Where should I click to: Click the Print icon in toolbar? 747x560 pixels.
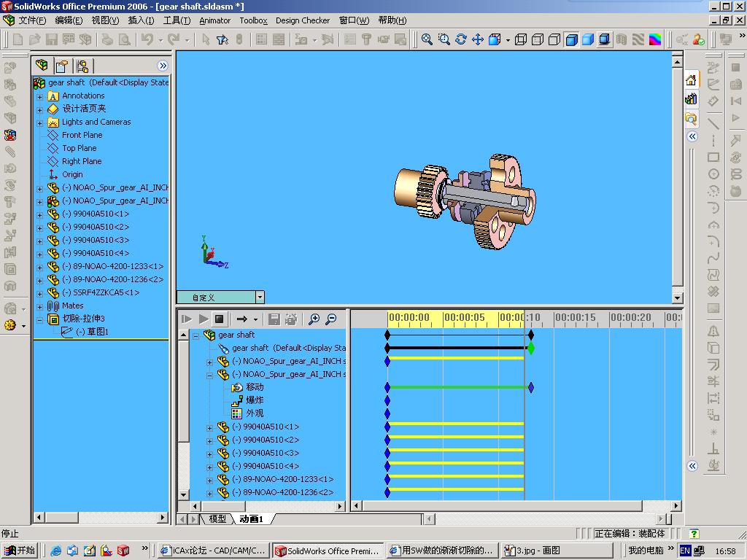[107, 39]
